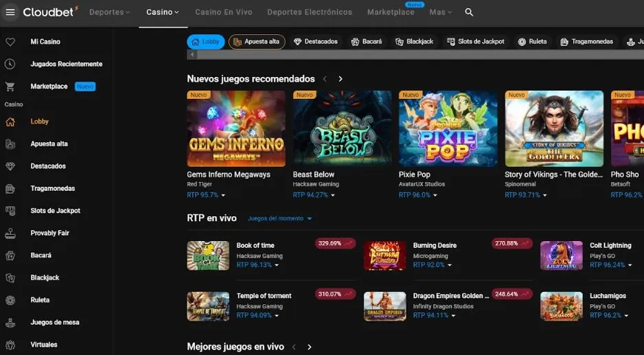Select the Destacados category tab
644x355 pixels.
point(315,42)
